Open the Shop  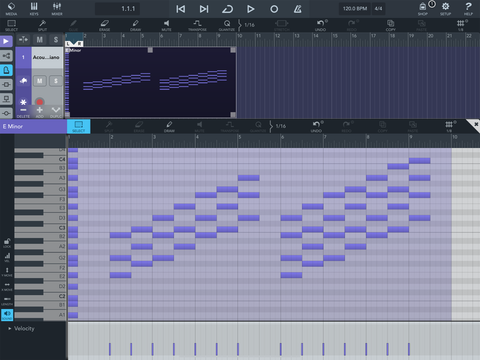(423, 9)
